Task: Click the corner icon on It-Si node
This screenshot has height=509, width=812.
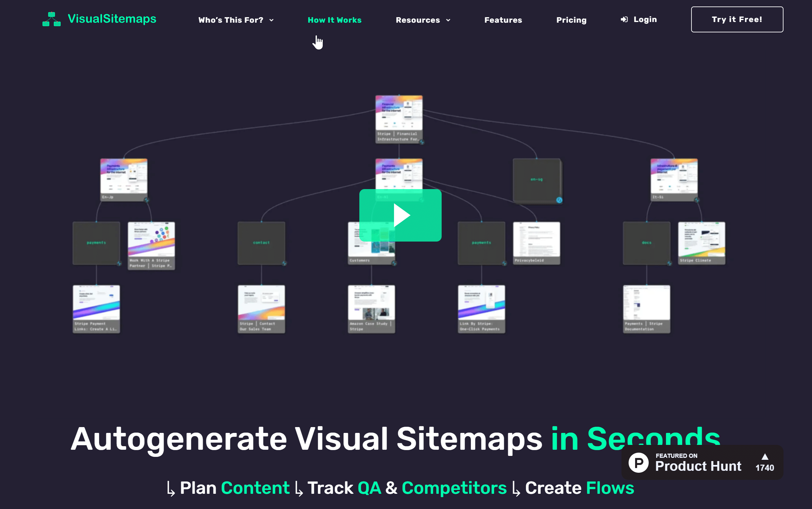Action: pyautogui.click(x=697, y=200)
